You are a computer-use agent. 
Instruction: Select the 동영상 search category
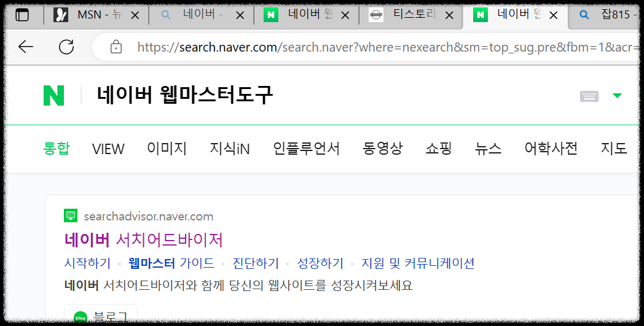tap(382, 148)
